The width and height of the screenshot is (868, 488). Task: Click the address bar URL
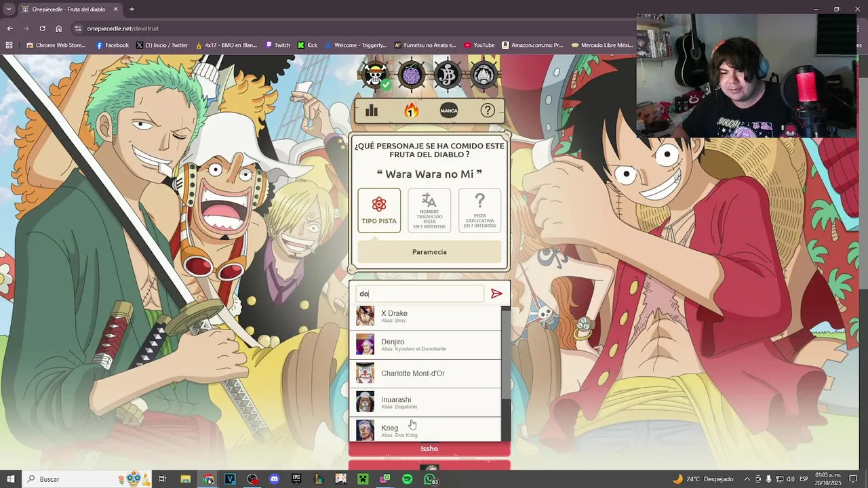click(123, 28)
